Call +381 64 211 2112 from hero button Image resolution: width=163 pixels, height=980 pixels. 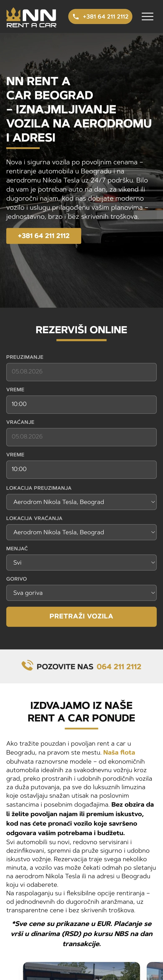coord(44,236)
